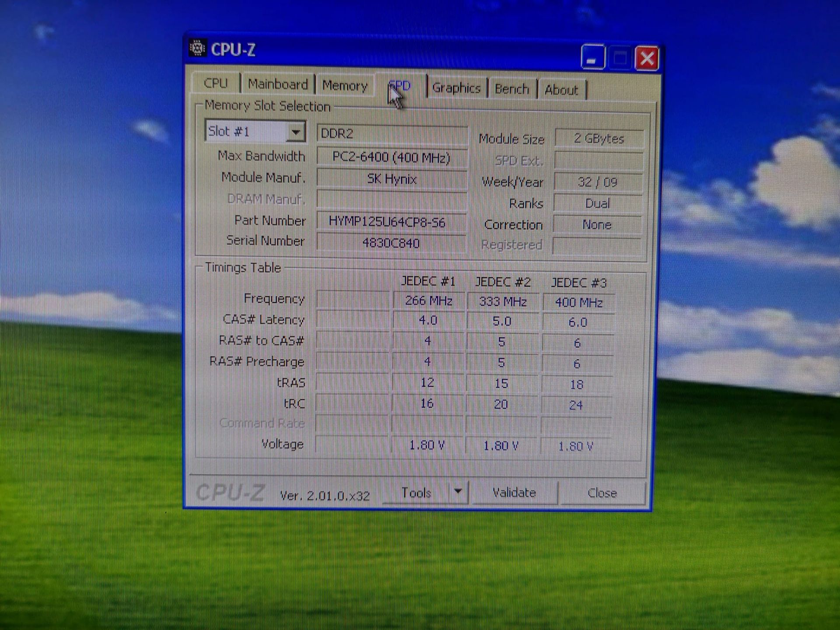840x630 pixels.
Task: Select the SPD tab
Action: (x=399, y=86)
